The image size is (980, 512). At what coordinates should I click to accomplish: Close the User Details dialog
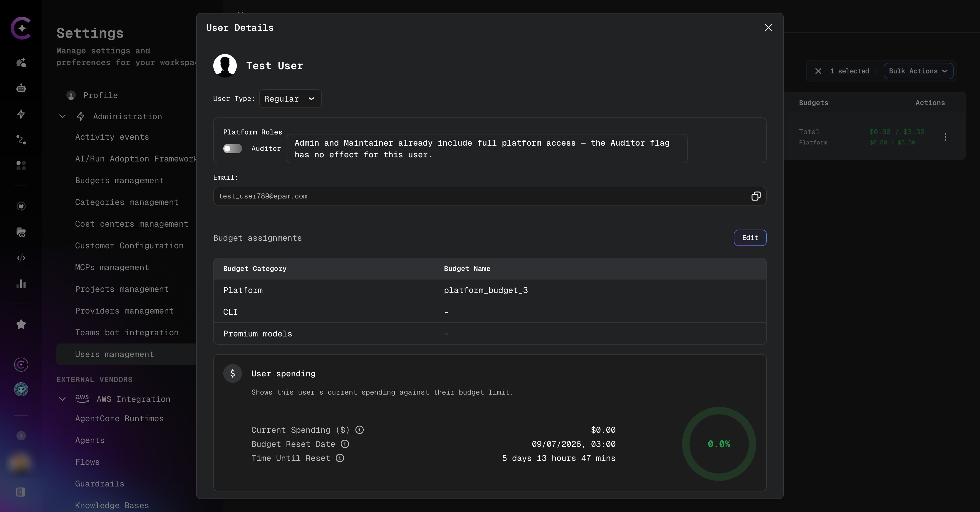[768, 28]
